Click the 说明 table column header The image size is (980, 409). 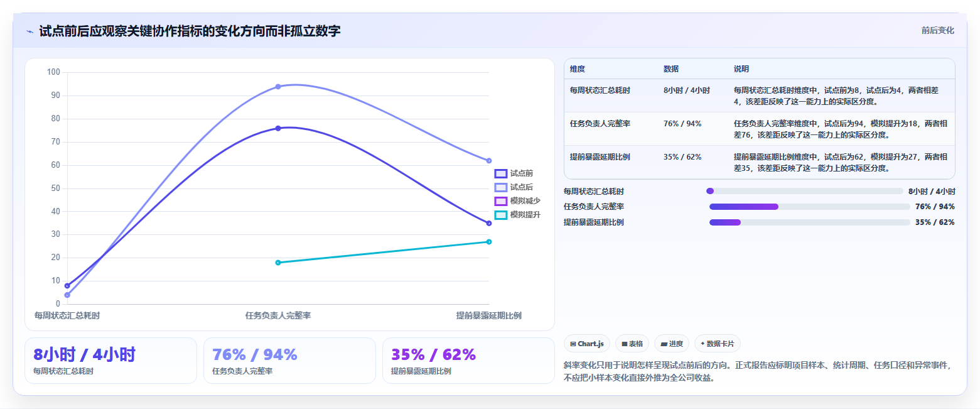[x=741, y=69]
